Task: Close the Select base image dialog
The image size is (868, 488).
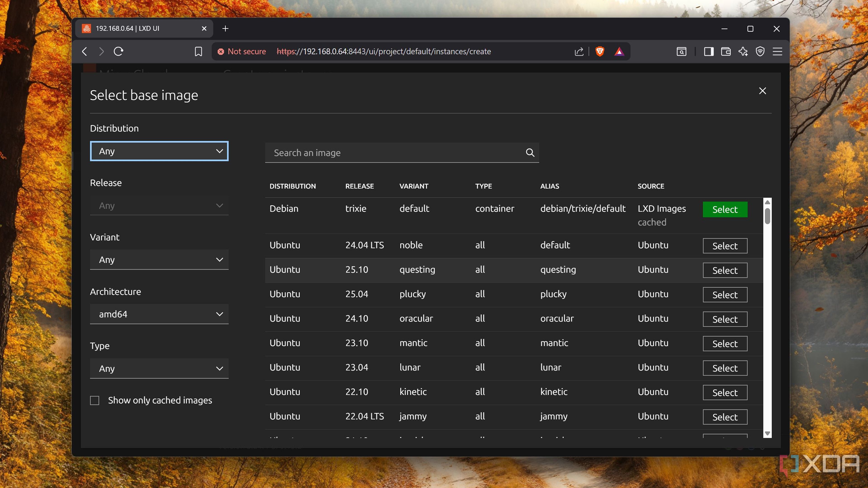Action: [x=762, y=91]
